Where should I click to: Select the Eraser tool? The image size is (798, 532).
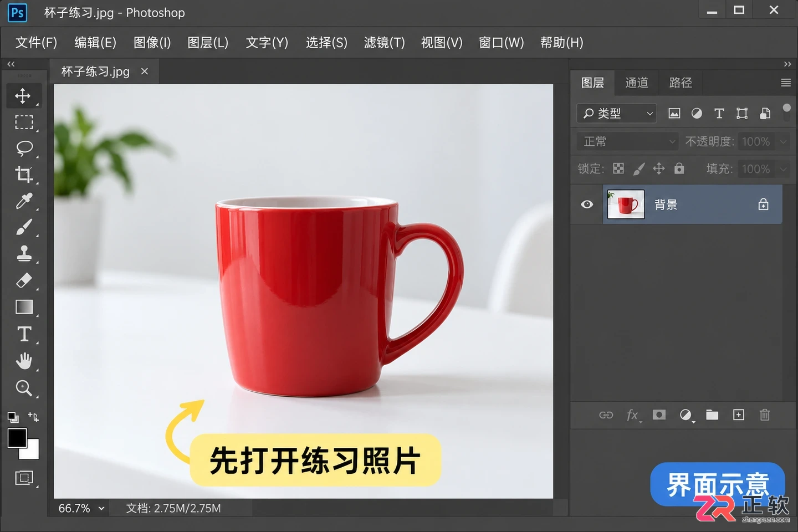(24, 280)
